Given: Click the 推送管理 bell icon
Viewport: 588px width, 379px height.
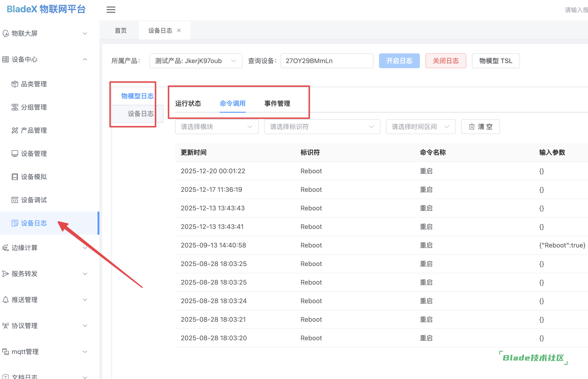Looking at the screenshot, I should click(x=5, y=300).
